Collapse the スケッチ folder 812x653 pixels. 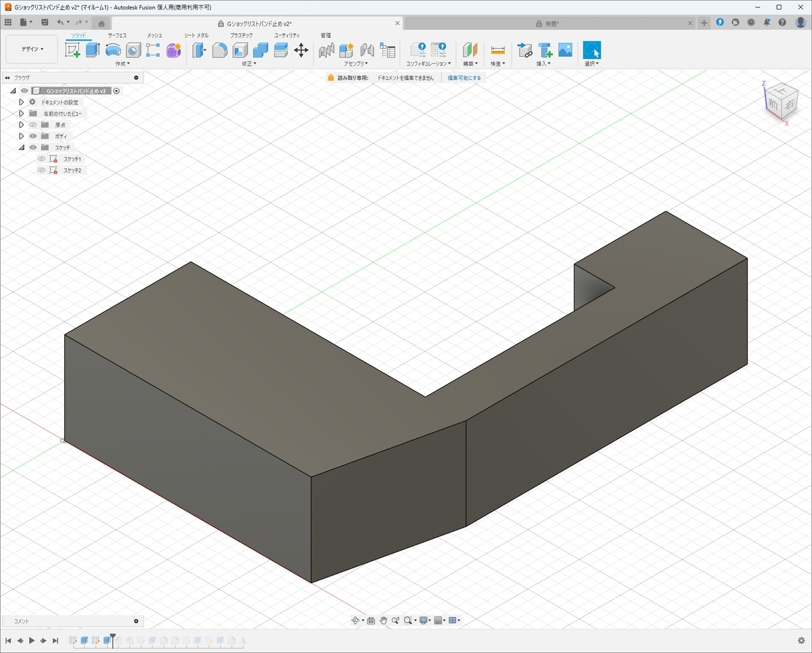[22, 148]
